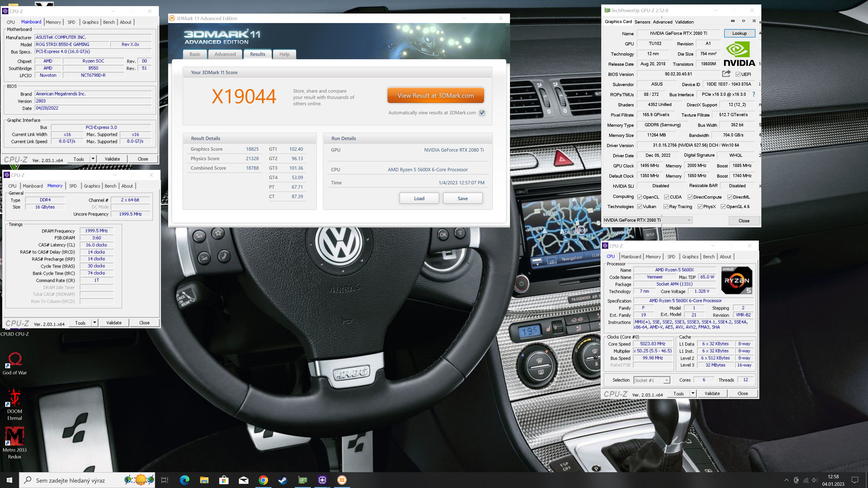Click the Load button in Run Details
868x488 pixels.
click(419, 198)
